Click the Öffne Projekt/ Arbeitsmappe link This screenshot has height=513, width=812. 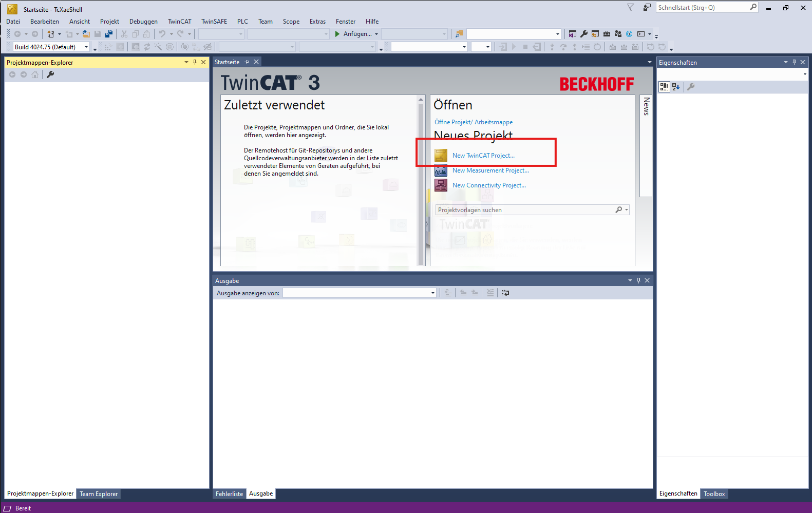pyautogui.click(x=474, y=122)
